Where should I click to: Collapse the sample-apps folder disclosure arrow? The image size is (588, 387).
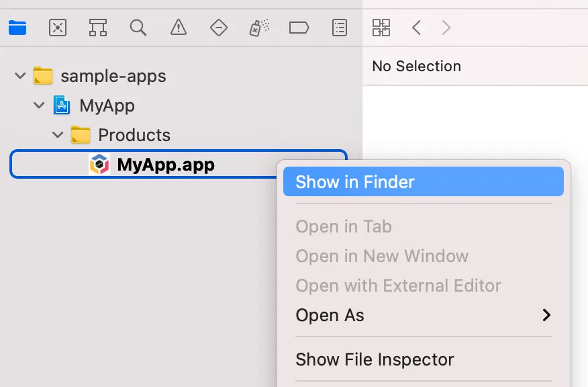click(x=19, y=76)
